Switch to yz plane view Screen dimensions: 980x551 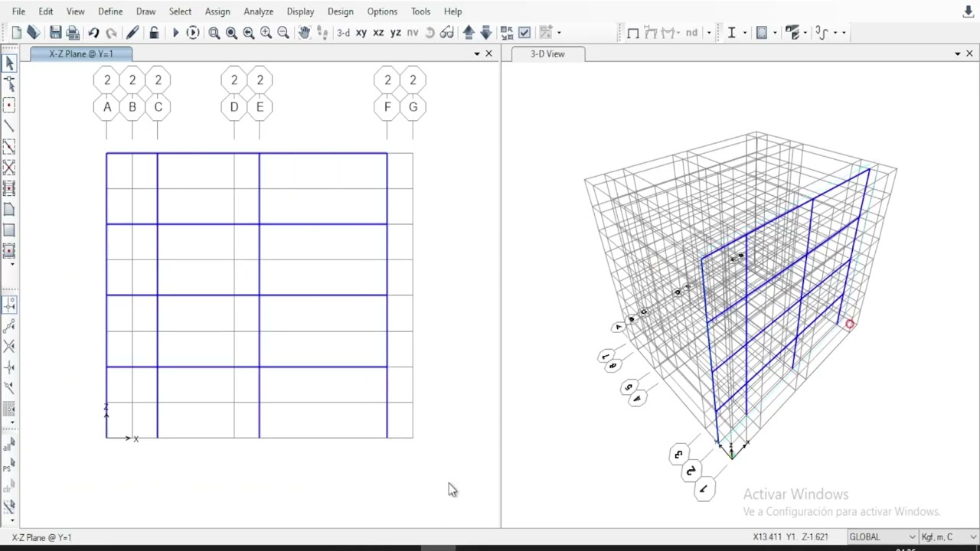click(x=396, y=32)
